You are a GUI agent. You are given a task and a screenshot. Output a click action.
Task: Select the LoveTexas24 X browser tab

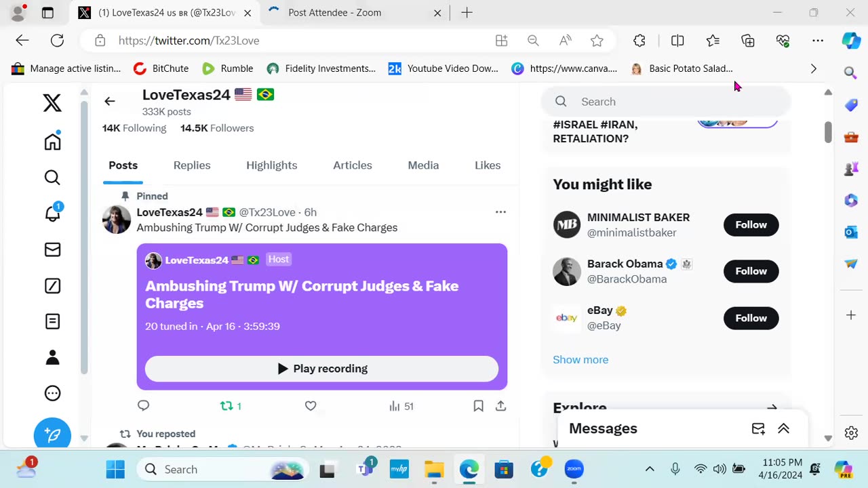165,13
